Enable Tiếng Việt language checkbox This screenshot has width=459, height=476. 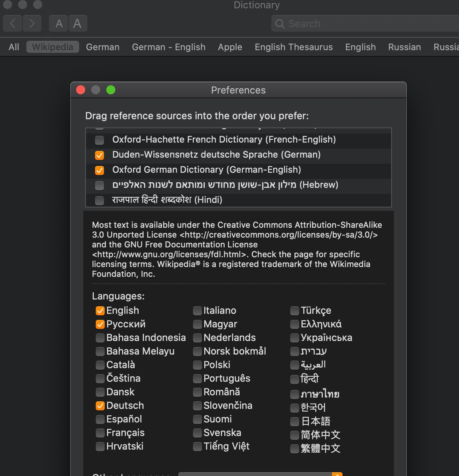[x=197, y=447]
